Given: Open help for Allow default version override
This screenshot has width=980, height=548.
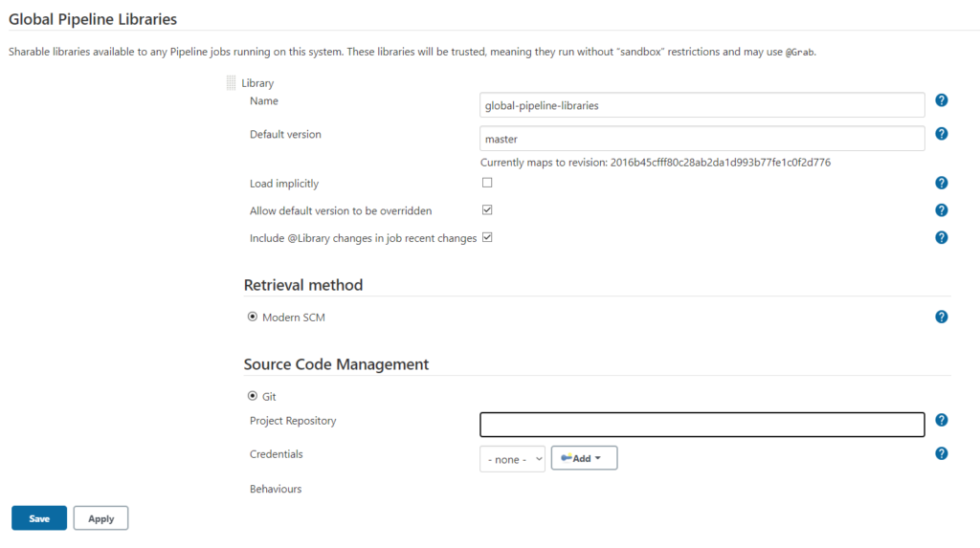Looking at the screenshot, I should coord(941,210).
